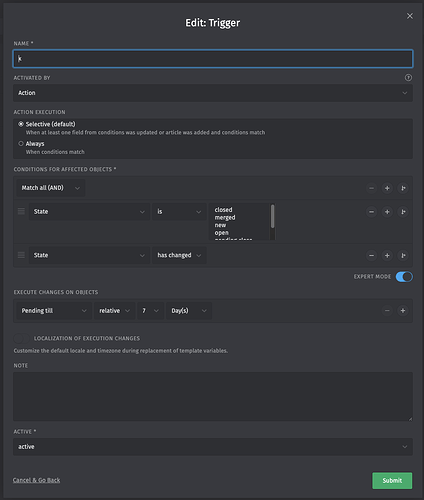Choose 'merged' in state list
This screenshot has height=500, width=424.
click(x=225, y=217)
